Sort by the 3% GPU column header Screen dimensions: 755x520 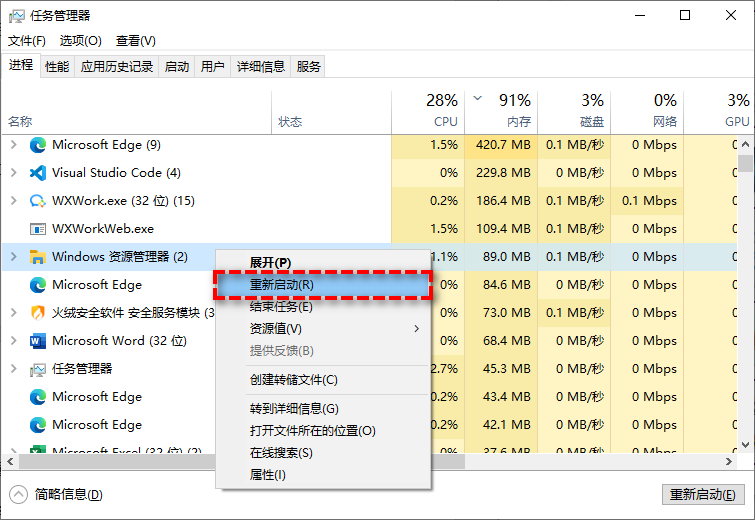click(719, 112)
